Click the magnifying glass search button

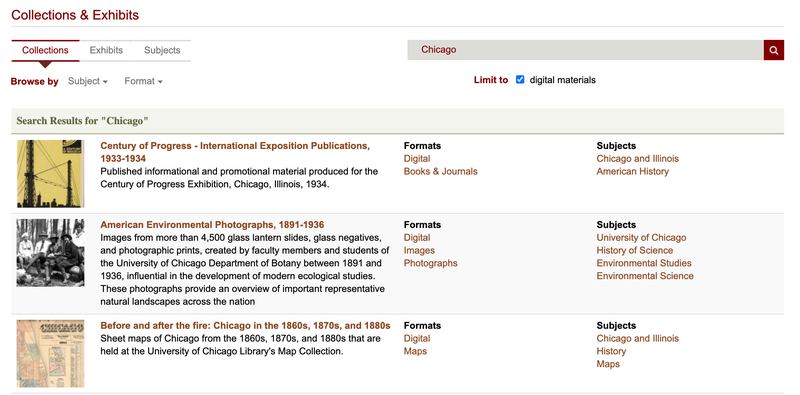coord(773,50)
